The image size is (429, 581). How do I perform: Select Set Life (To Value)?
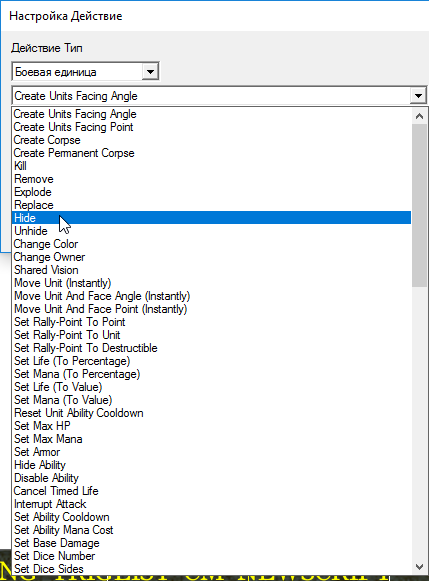click(212, 387)
